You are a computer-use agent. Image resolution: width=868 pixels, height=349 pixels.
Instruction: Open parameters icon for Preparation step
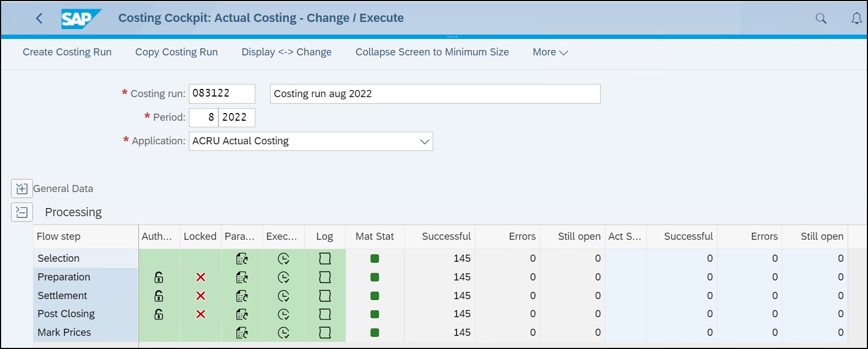[242, 277]
